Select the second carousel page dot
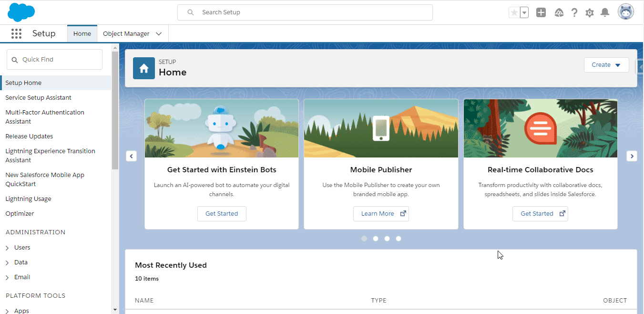The width and height of the screenshot is (644, 314). coord(376,239)
